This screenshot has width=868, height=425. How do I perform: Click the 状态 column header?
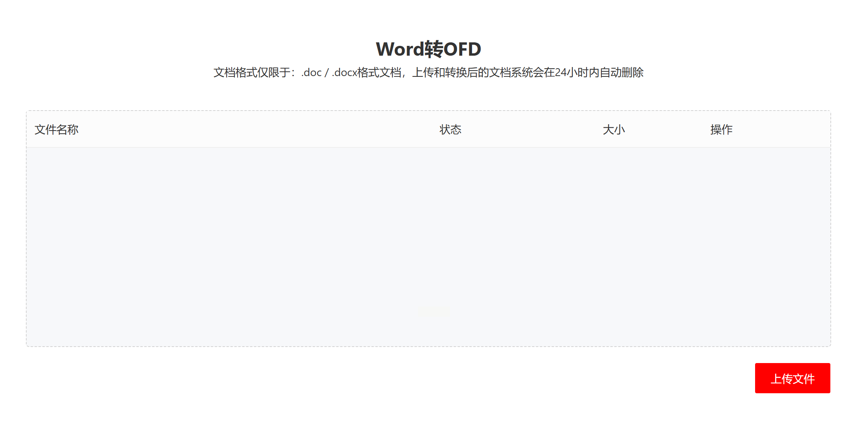(450, 129)
